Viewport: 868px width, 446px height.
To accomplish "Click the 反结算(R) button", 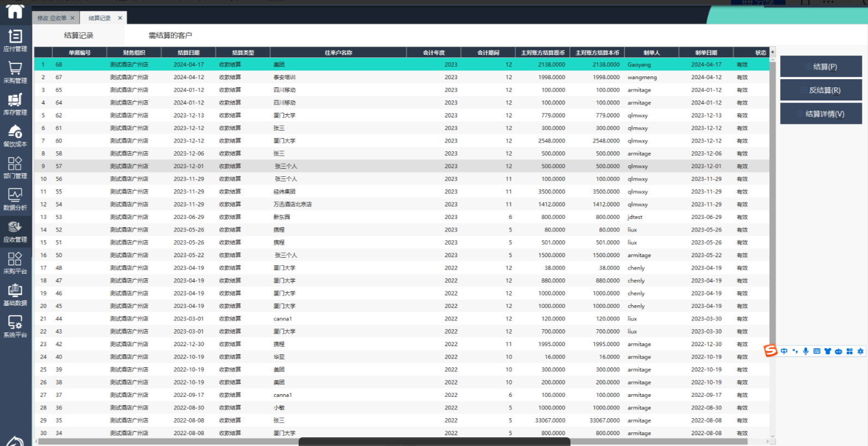I will point(821,90).
